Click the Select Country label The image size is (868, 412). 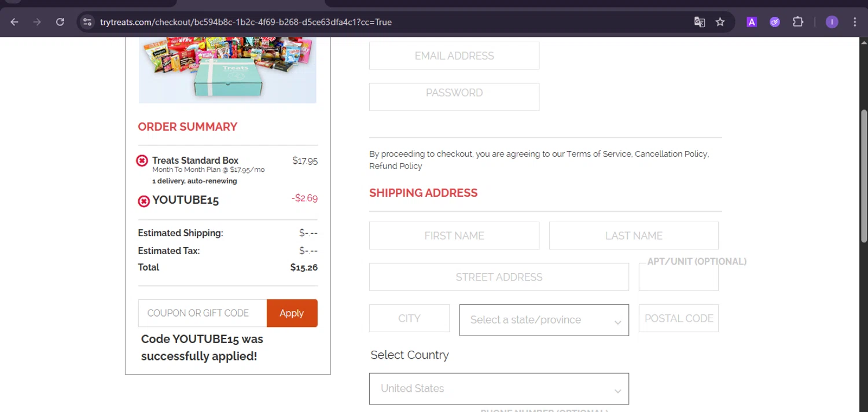(410, 355)
